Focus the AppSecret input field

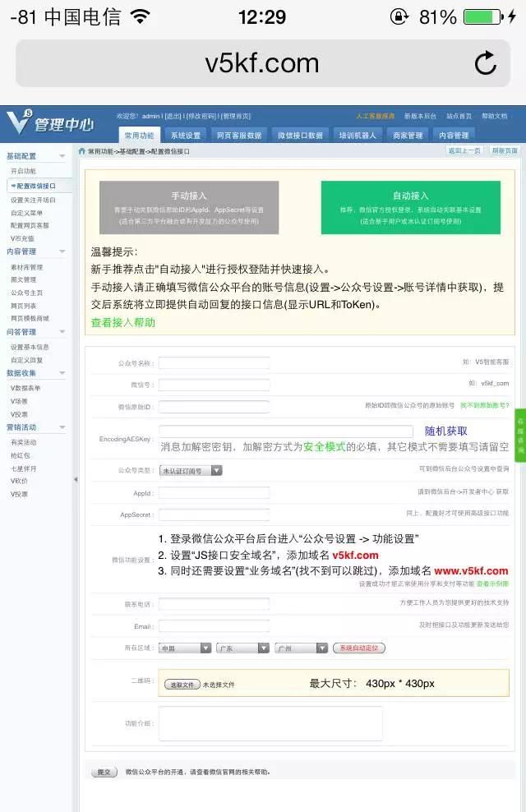[214, 514]
